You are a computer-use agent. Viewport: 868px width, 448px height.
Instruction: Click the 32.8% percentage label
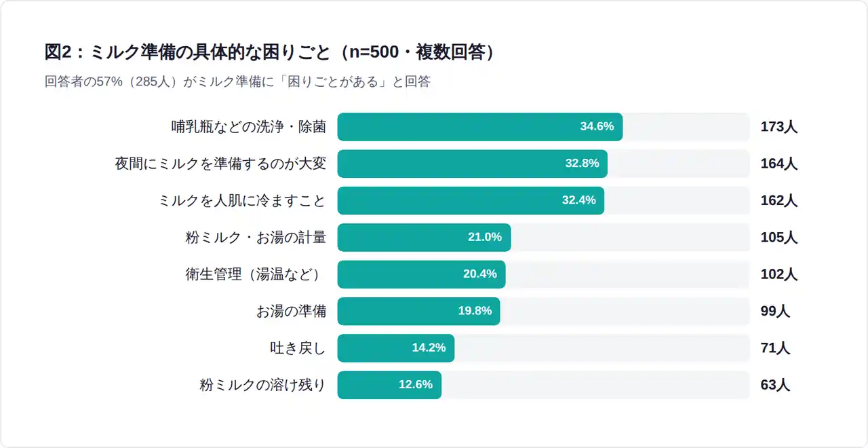tap(582, 164)
